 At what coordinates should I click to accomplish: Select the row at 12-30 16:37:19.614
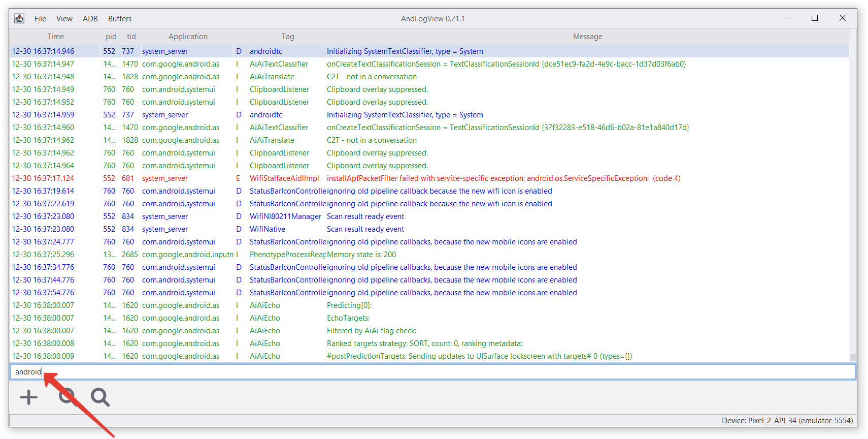pos(429,191)
